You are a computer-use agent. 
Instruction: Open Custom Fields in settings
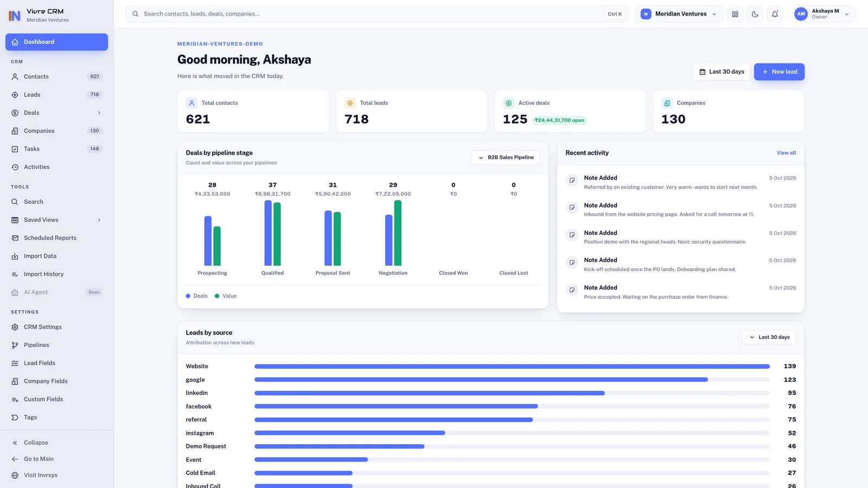click(56, 399)
